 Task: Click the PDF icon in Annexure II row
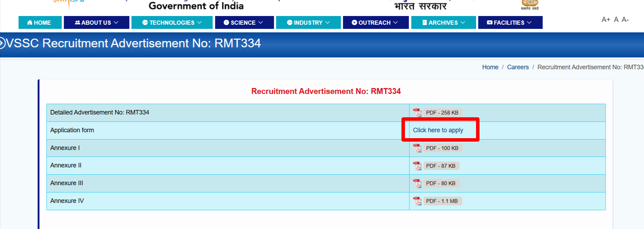pyautogui.click(x=417, y=166)
